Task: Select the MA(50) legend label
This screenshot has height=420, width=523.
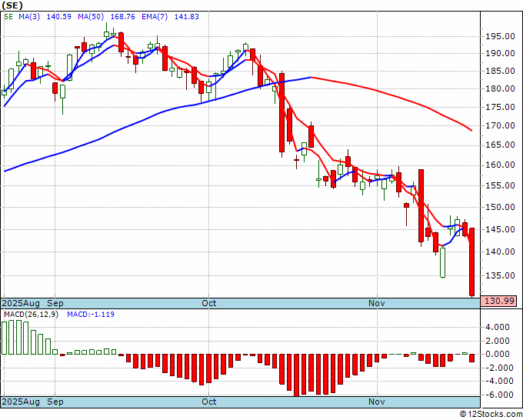Action: [x=91, y=17]
